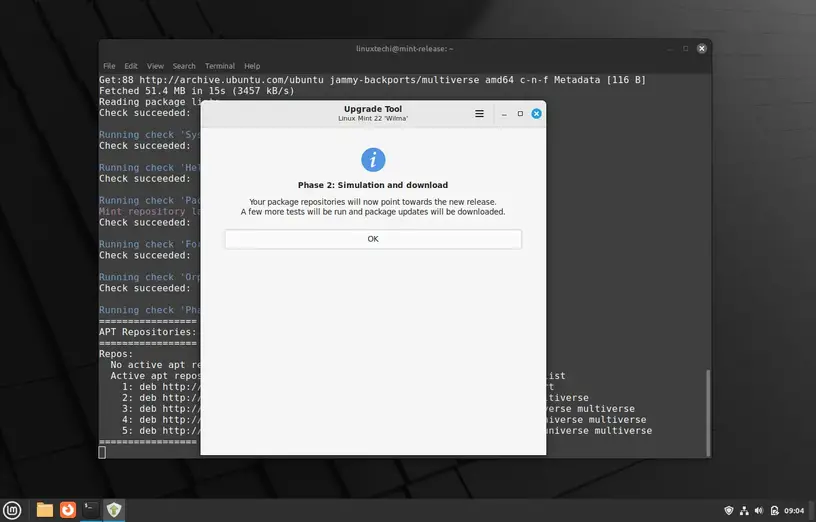
Task: Click the 'Get:88 http://archive.ubuntu.com' terminal line
Action: point(372,80)
